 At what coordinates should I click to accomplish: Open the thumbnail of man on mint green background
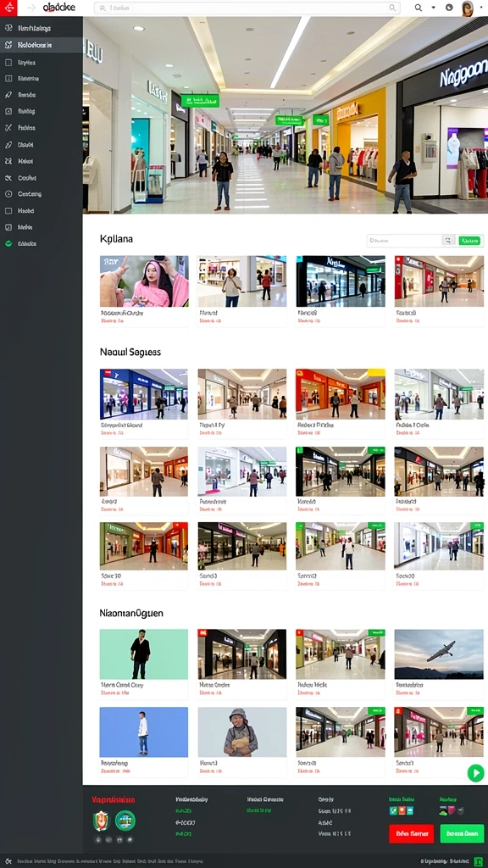point(144,654)
